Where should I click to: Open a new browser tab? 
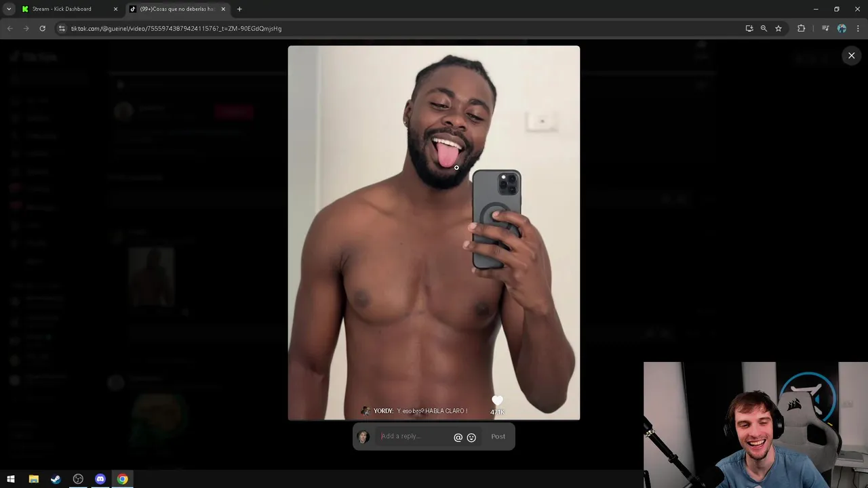pos(239,9)
